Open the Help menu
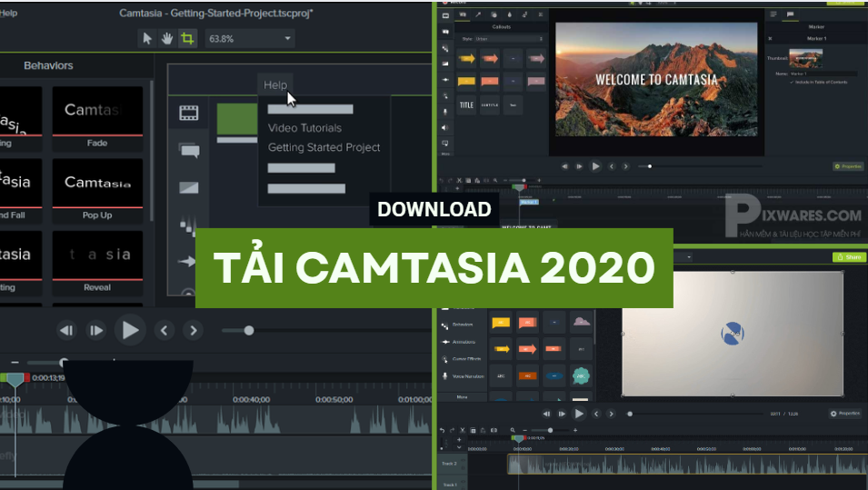The height and width of the screenshot is (490, 868). tap(275, 85)
